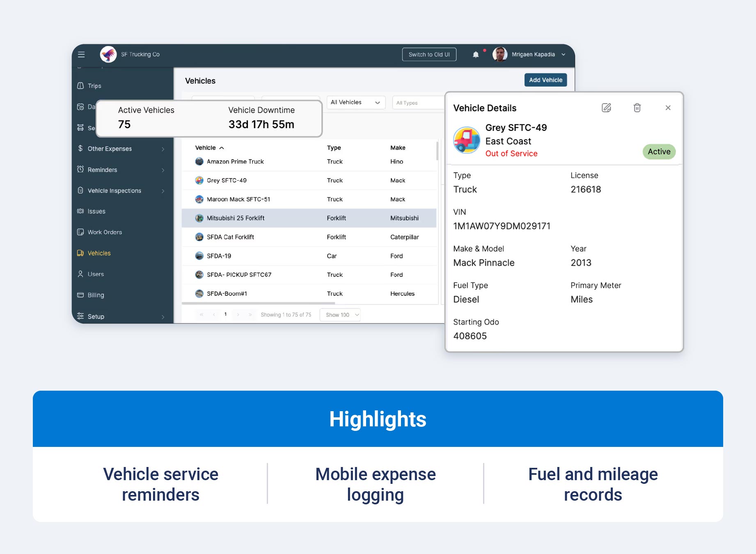Viewport: 756px width, 554px height.
Task: Go to next page of results
Action: pyautogui.click(x=238, y=315)
